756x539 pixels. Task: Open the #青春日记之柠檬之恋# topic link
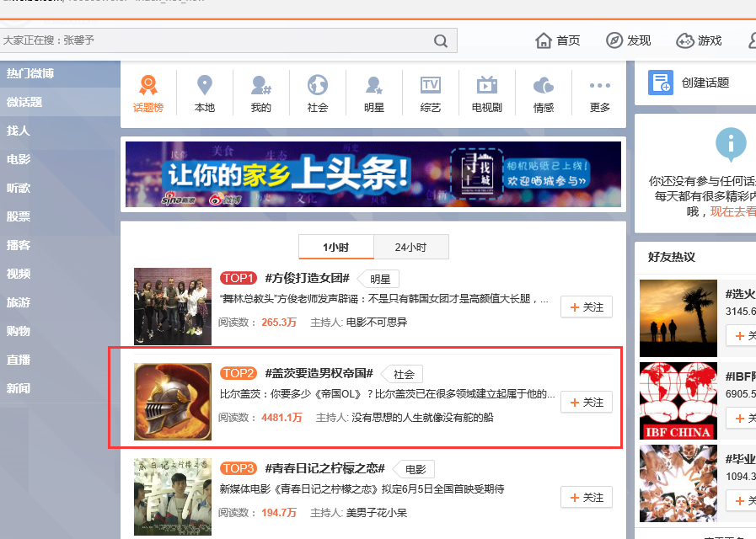tap(325, 468)
